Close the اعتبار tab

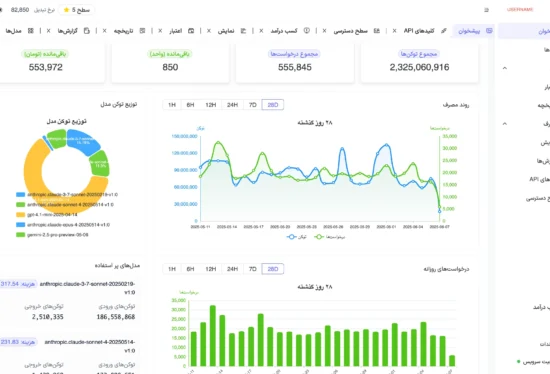(x=160, y=31)
